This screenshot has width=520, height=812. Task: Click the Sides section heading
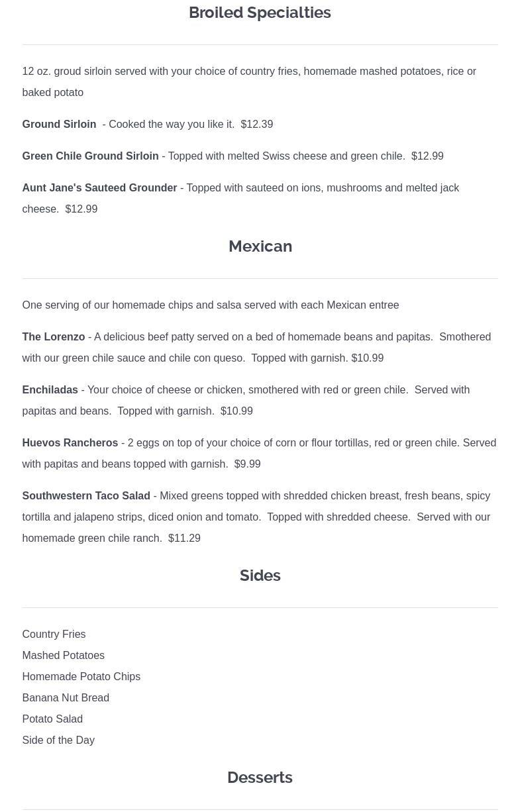(x=260, y=576)
